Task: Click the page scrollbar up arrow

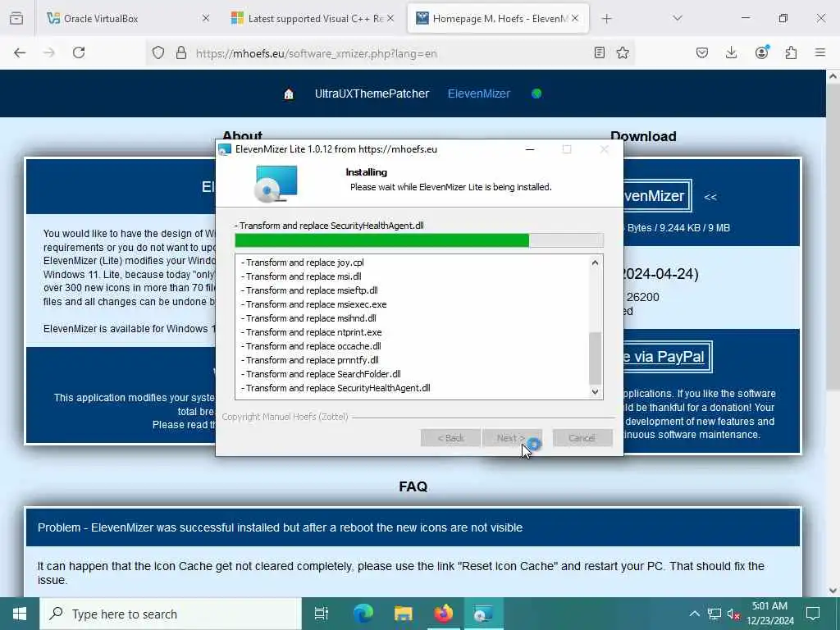Action: (833, 76)
